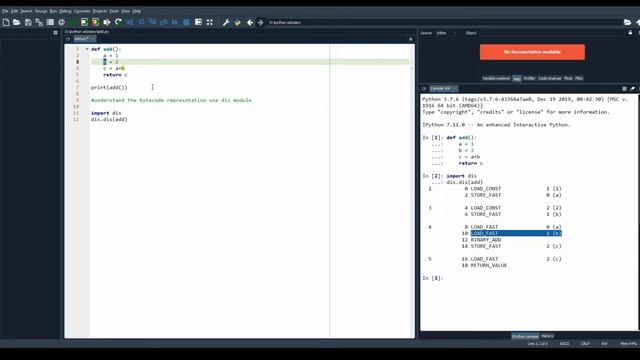Click the Save all files toolbar icon
The height and width of the screenshot is (360, 640).
point(39,22)
